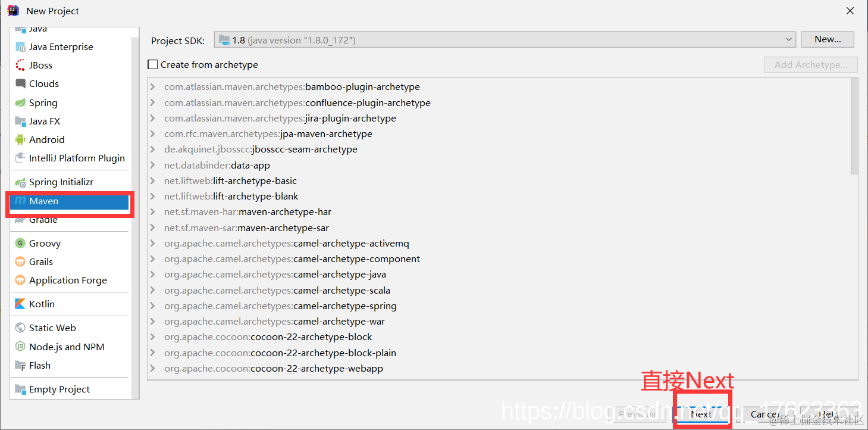Click the Groovy green G icon

20,244
